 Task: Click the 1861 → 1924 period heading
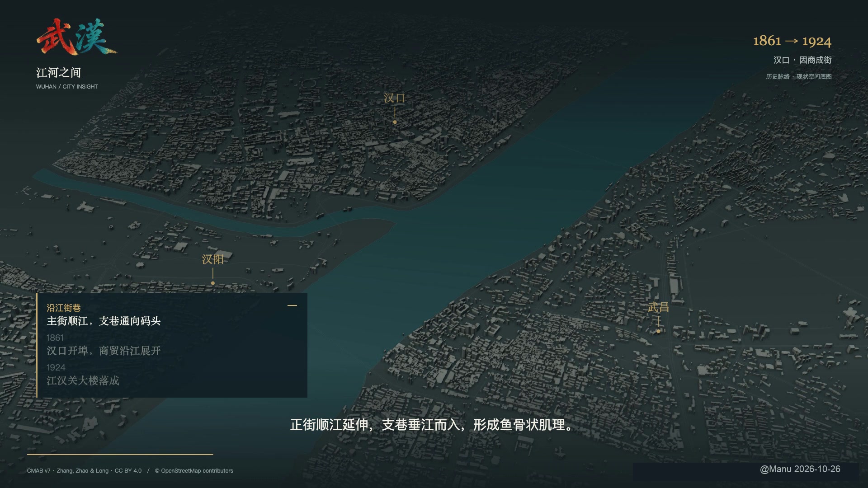[792, 41]
